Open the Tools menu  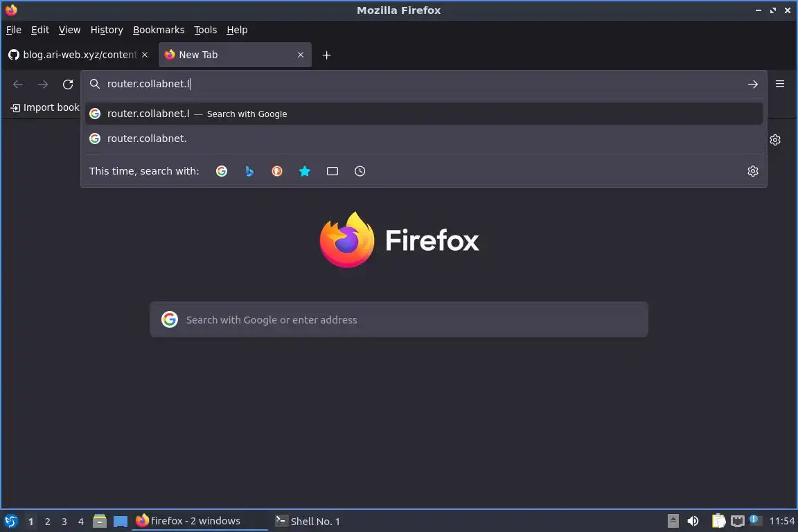pos(206,30)
